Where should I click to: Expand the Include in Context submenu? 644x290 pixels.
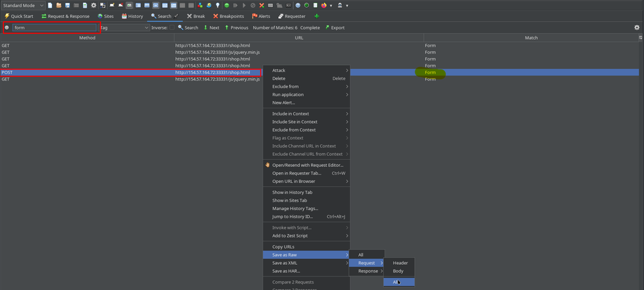point(306,113)
